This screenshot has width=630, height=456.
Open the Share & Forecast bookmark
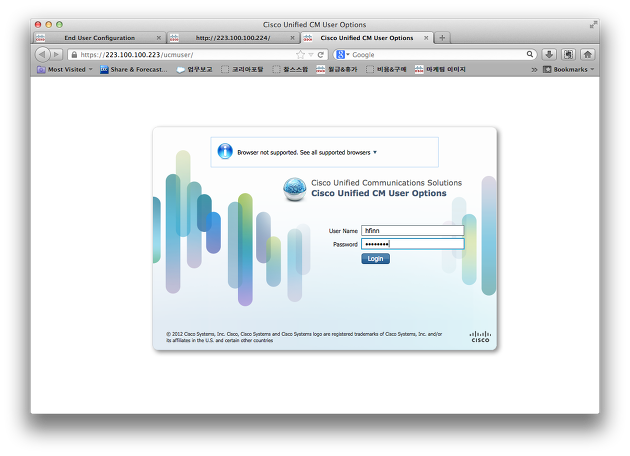[x=134, y=70]
